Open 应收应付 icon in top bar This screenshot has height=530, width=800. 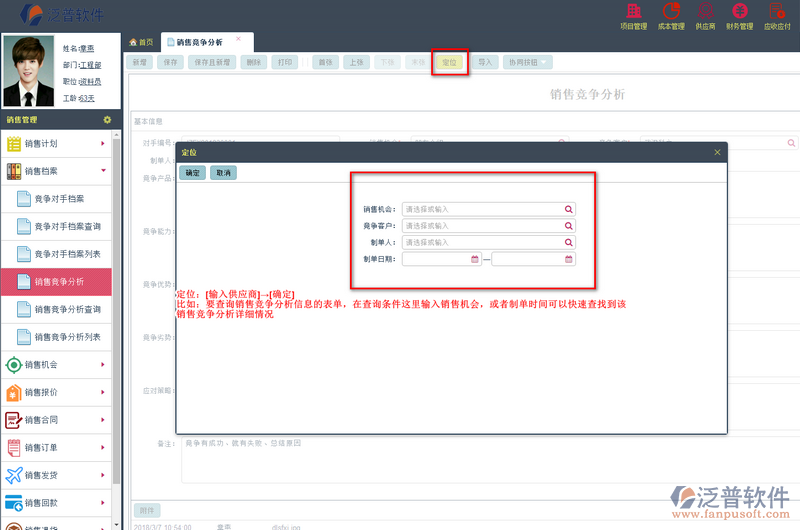[777, 15]
